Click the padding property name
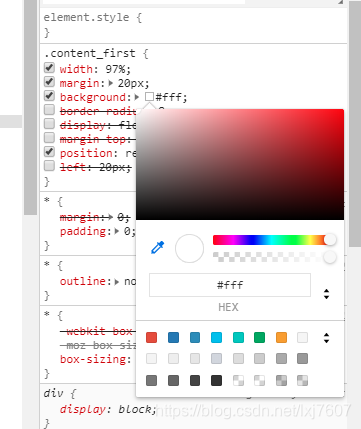Image resolution: width=361 pixels, height=429 pixels. (84, 231)
